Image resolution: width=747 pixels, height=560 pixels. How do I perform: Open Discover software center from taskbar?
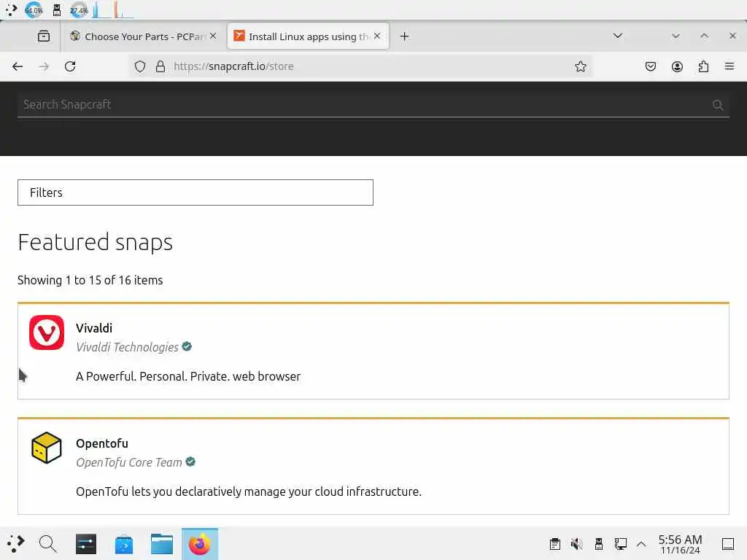coord(124,544)
